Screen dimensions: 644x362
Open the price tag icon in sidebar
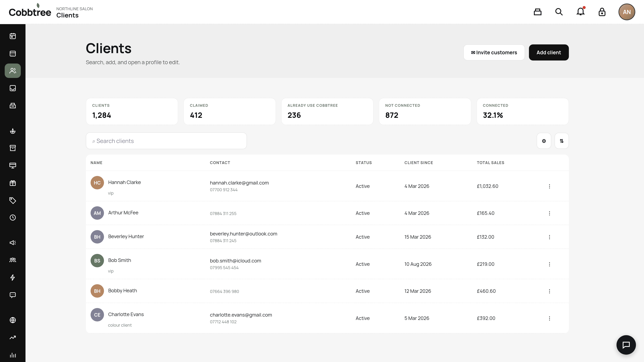[x=13, y=200]
